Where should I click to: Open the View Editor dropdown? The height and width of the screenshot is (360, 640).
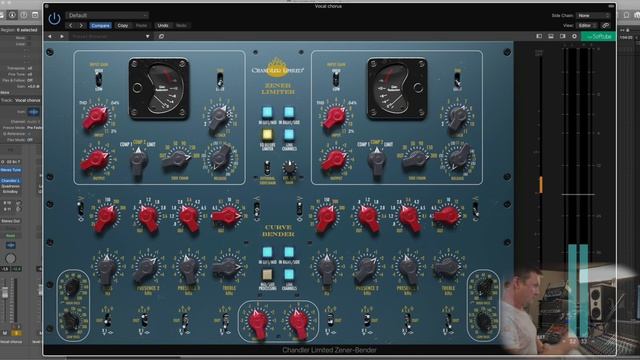coord(587,25)
